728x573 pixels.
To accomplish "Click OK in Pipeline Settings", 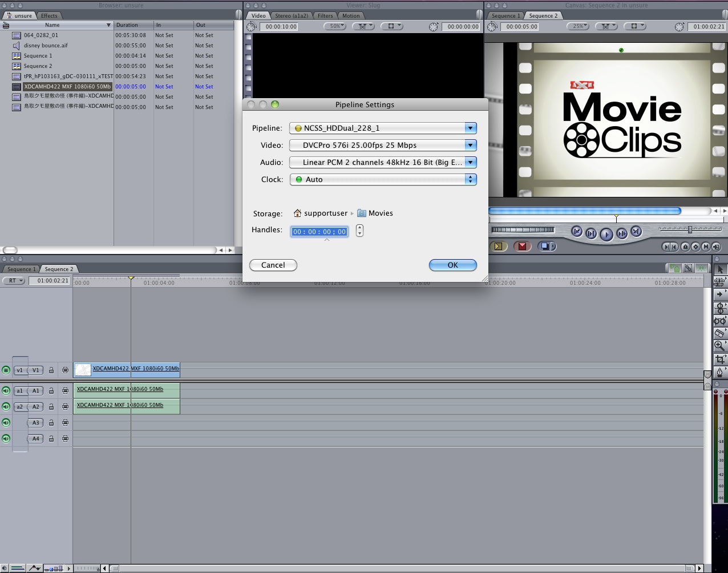I will [452, 265].
